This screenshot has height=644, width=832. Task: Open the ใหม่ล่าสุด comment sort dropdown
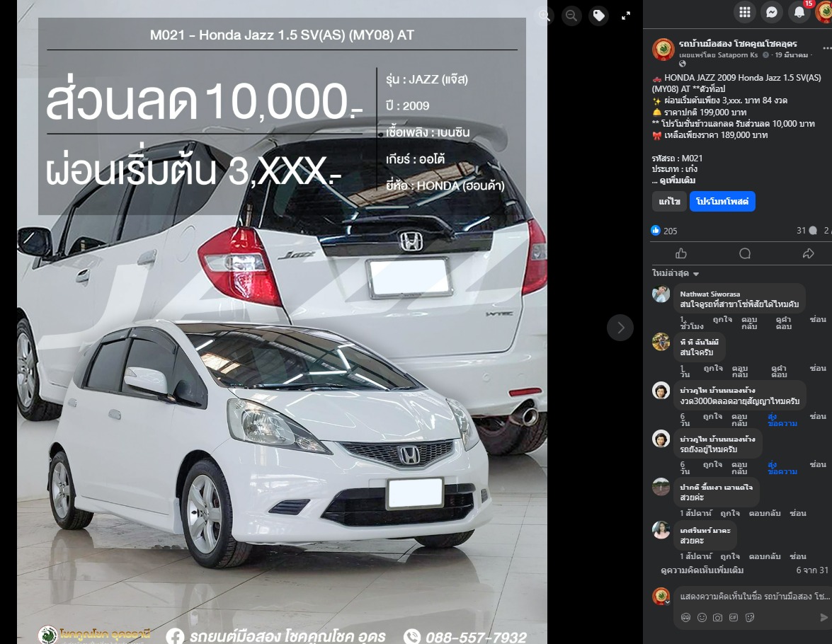pos(676,273)
